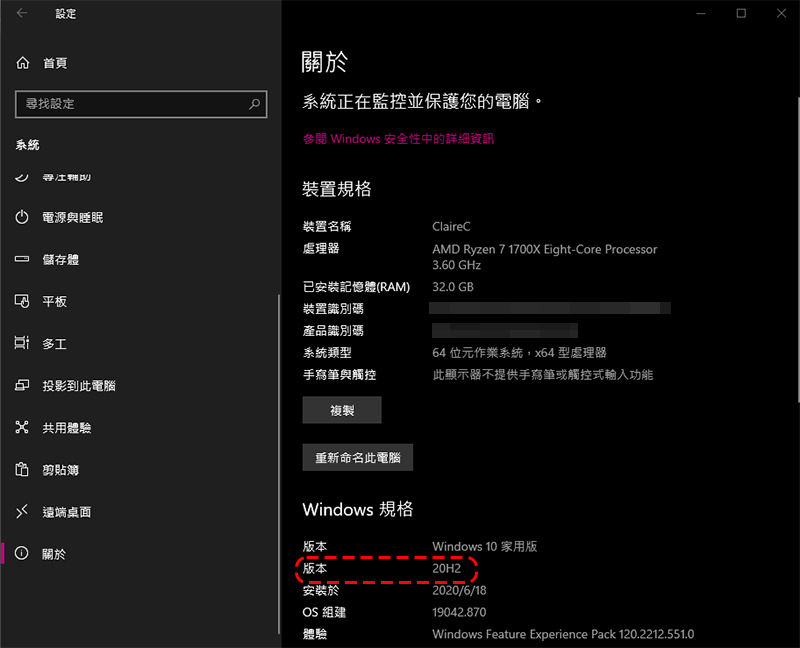Click the Windows 10 家用版 edition value
The image size is (800, 648).
485,546
